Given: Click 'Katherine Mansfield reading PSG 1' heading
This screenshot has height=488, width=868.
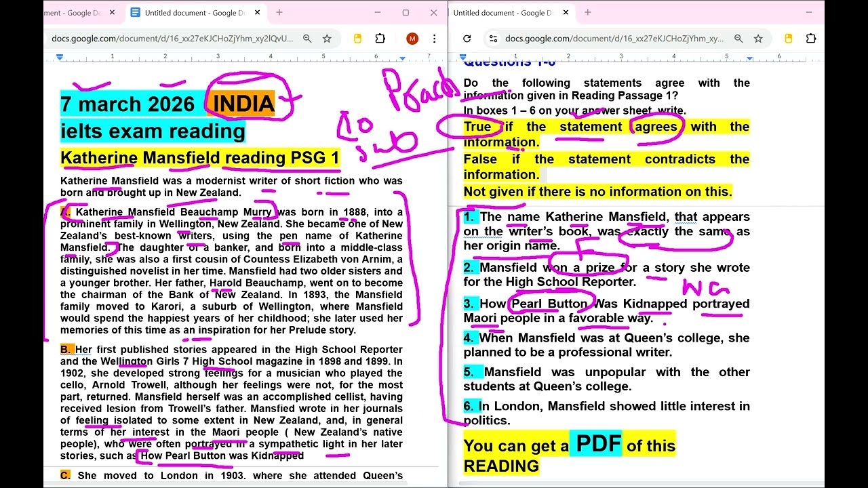Looking at the screenshot, I should [x=200, y=158].
